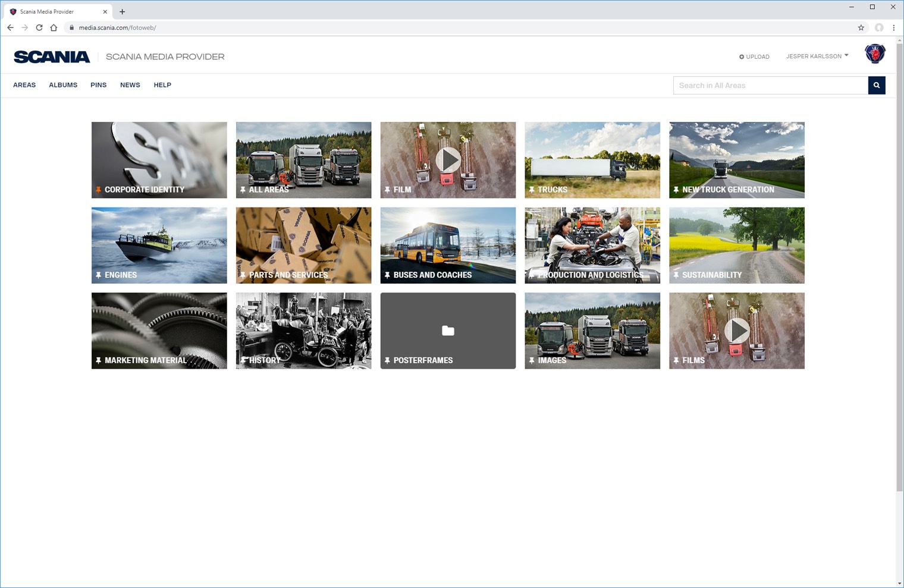Click the browser address bar URL
Image resolution: width=904 pixels, height=588 pixels.
coord(117,27)
